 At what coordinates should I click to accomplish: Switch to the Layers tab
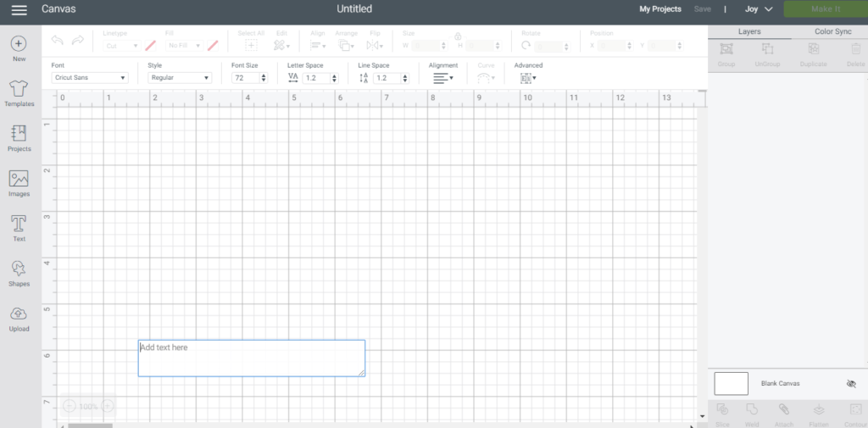click(x=749, y=31)
